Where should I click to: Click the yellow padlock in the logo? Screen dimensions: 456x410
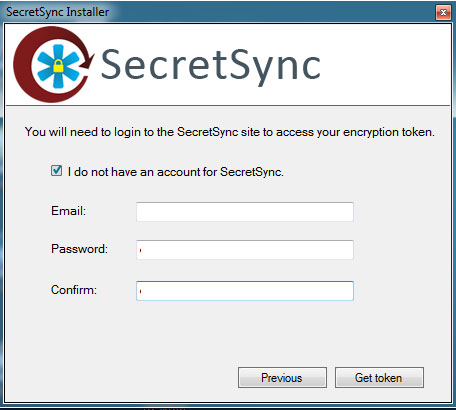pos(58,66)
